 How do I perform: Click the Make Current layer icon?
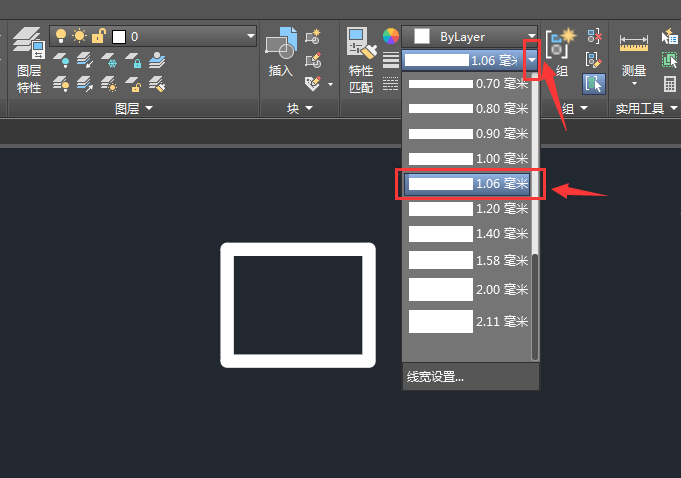point(157,59)
